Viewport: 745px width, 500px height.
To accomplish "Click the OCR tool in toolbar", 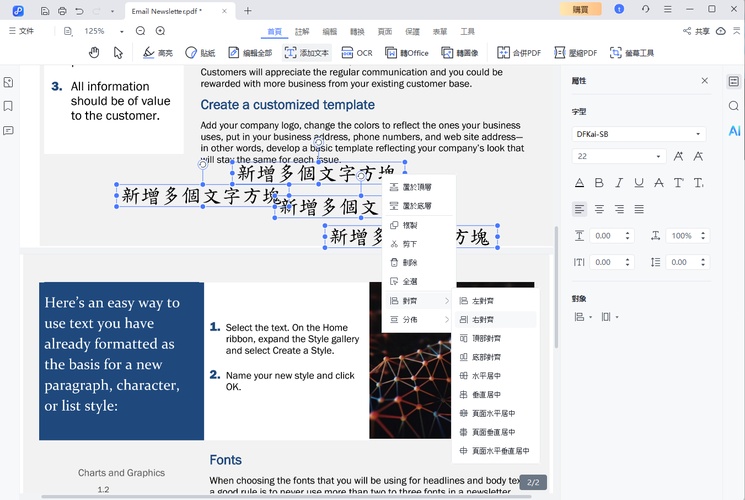I will (357, 52).
